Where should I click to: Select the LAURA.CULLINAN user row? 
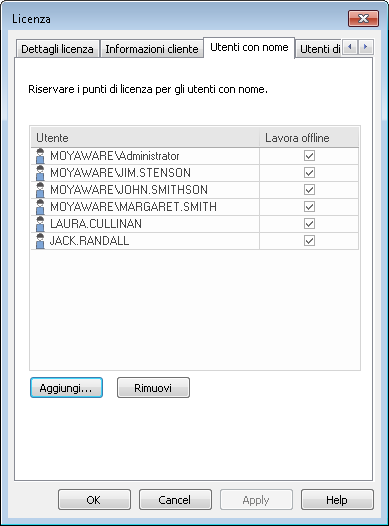194,224
